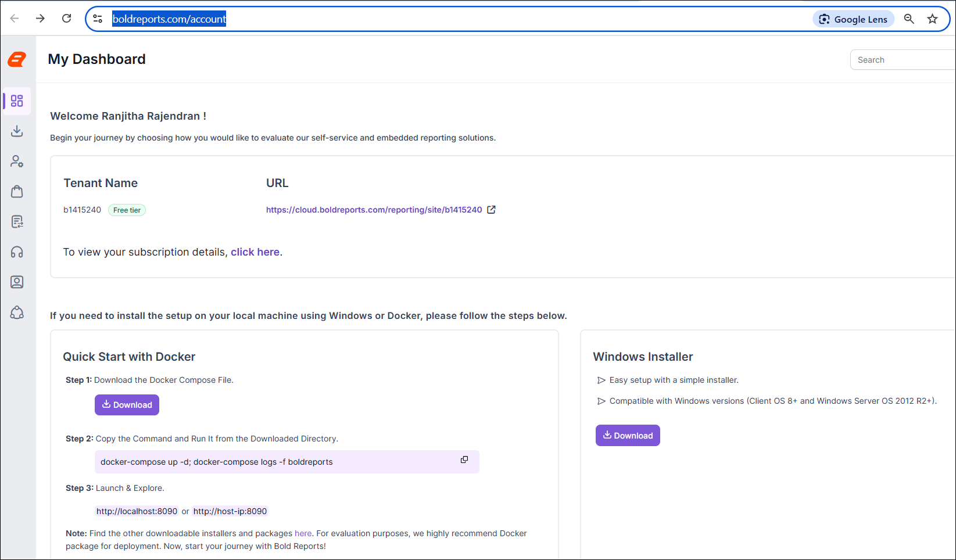Open the Bold Reports logo home
Image resolution: width=956 pixels, height=560 pixels.
tap(17, 59)
